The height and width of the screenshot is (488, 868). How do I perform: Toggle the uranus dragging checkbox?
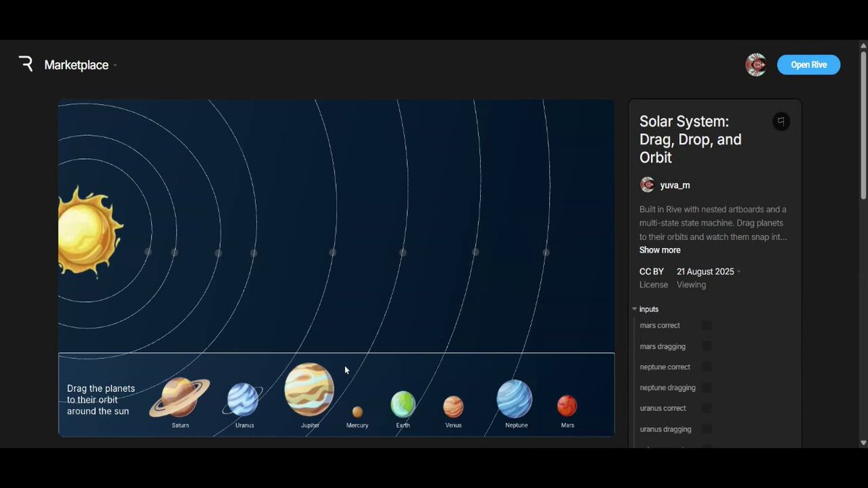707,429
